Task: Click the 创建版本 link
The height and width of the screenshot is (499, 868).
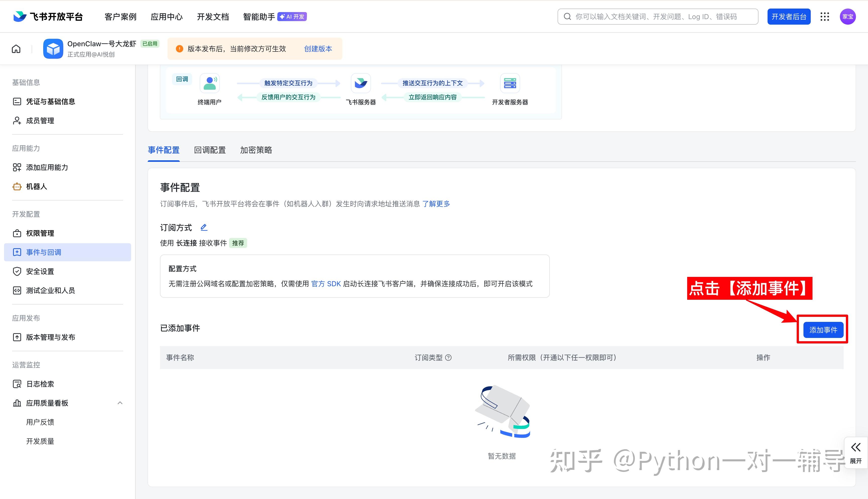Action: click(x=318, y=49)
